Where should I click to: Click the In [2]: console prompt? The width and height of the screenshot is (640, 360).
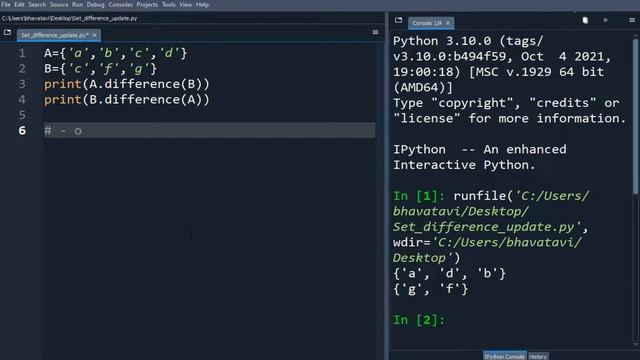click(419, 320)
